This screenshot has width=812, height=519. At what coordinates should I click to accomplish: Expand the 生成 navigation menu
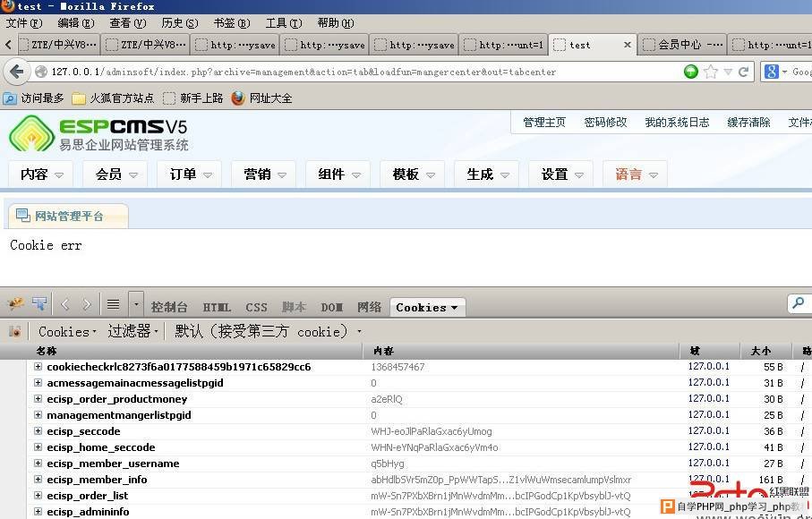click(488, 174)
